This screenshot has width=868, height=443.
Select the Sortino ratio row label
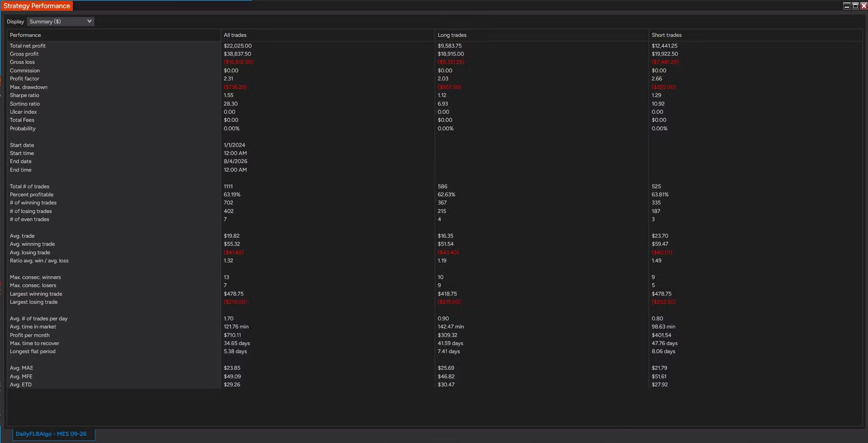point(25,104)
